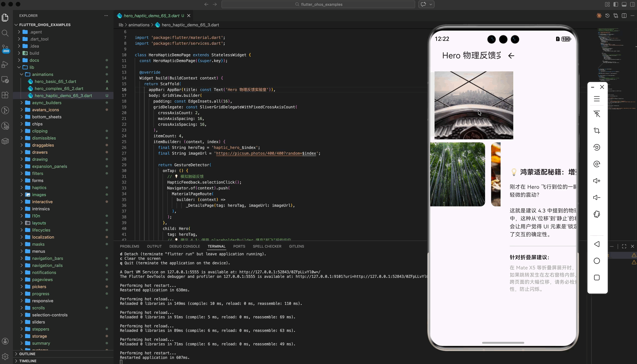Image resolution: width=637 pixels, height=364 pixels.
Task: Click emulator screenshot crop icon
Action: pos(597,131)
